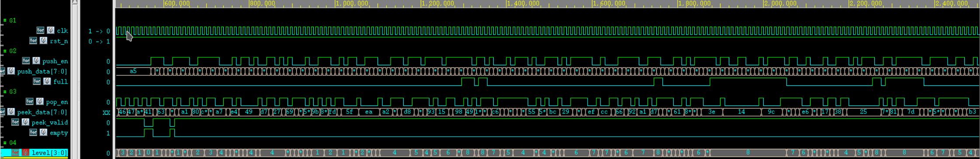The height and width of the screenshot is (159, 980).
Task: Click the Ver icon beside empty signal
Action: [x=33, y=132]
